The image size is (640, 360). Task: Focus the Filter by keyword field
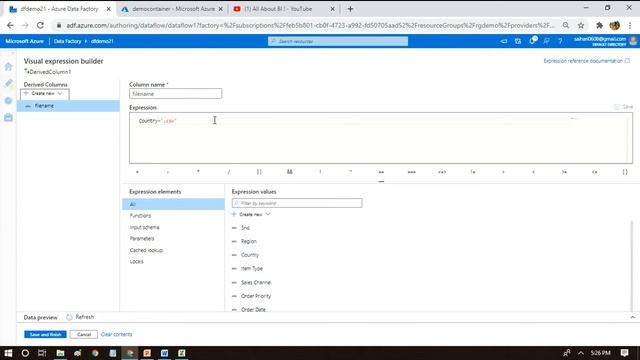[x=297, y=203]
